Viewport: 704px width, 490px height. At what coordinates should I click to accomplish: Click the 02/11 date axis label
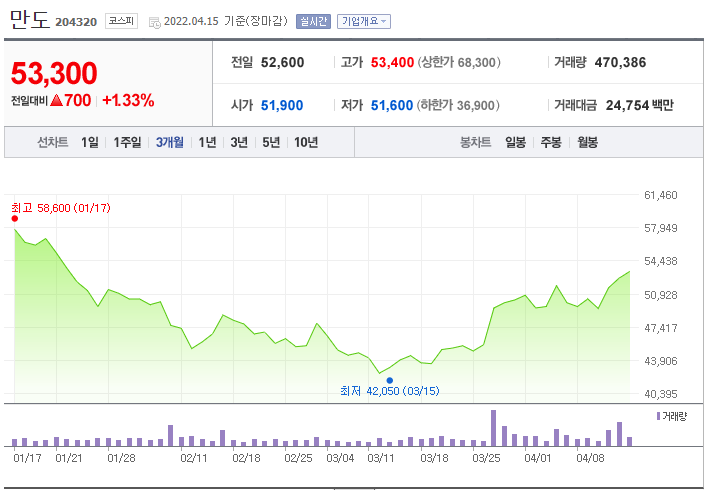pos(194,459)
